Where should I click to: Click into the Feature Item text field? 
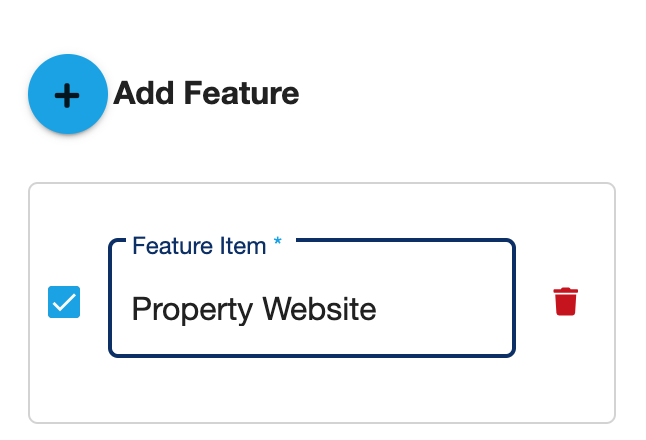[312, 298]
